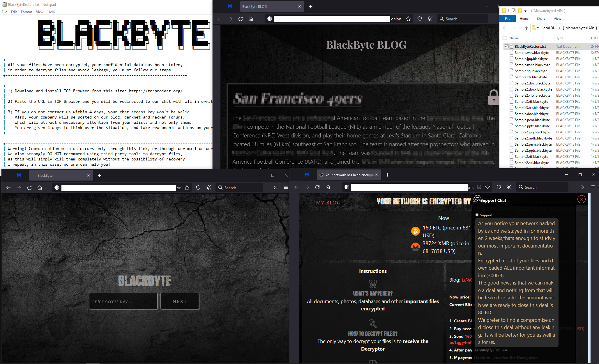This screenshot has width=599, height=364.
Task: Click Home icon in BlackByte BLOG browser
Action: [251, 19]
